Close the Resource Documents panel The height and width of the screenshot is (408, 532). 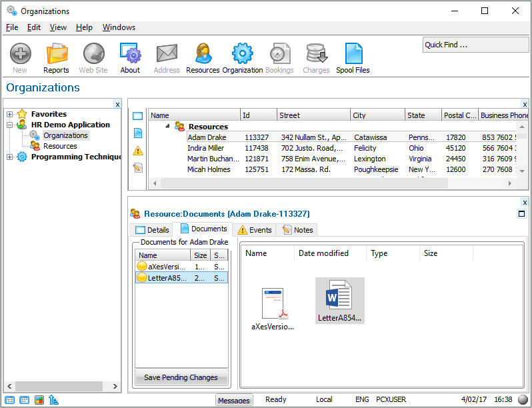pos(525,203)
